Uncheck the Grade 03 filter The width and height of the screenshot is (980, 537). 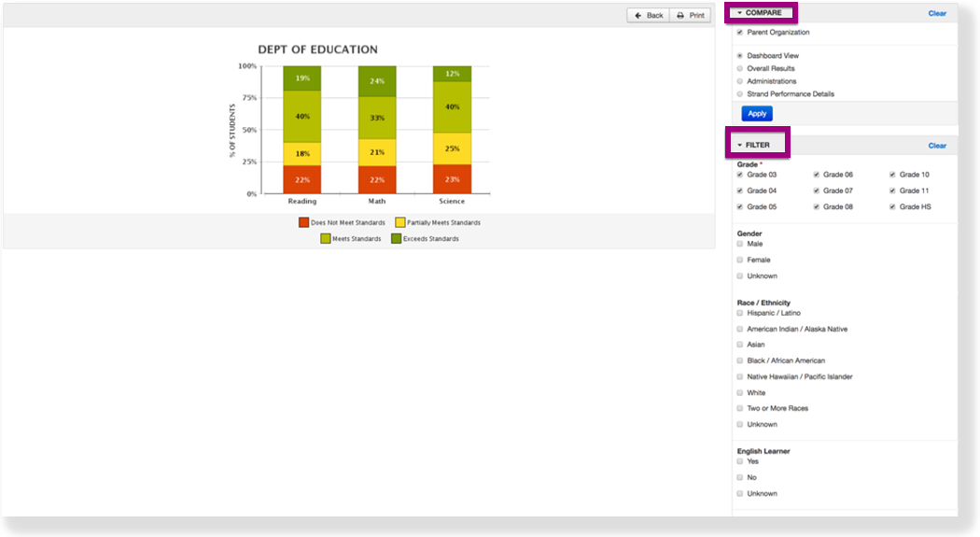coord(740,175)
